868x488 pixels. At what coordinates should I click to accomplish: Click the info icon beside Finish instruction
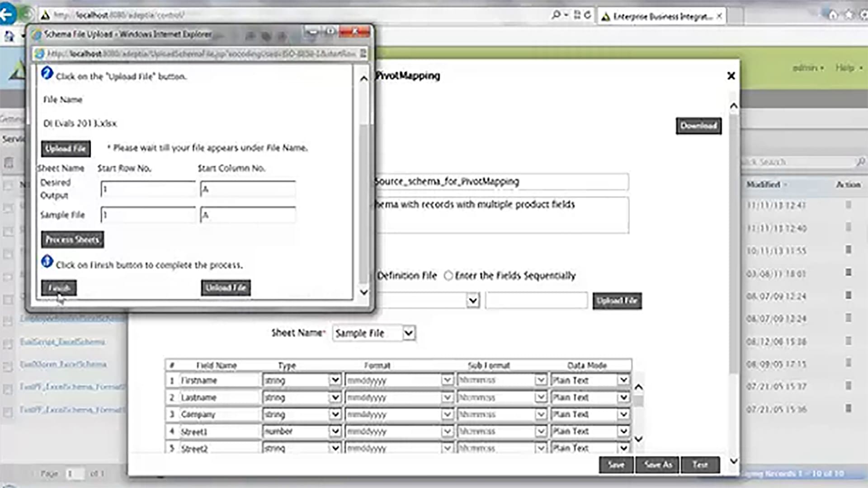coord(47,262)
